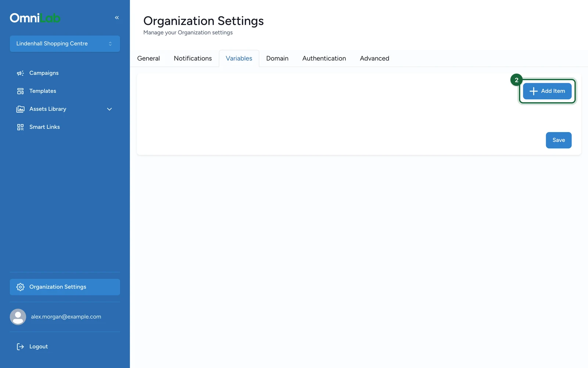
Task: Select Organization Settings in the sidebar
Action: (65, 287)
